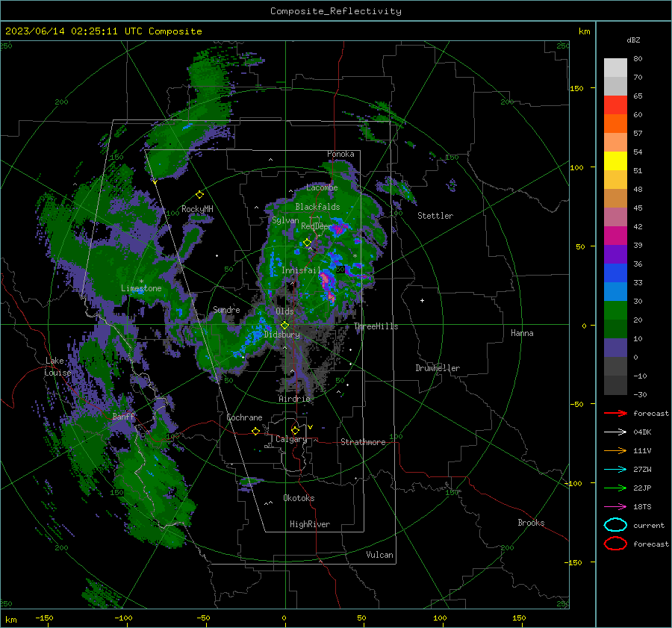Screen dimensions: 672x628
Task: Click yellow diamond marker above Calgary label
Action: point(295,430)
